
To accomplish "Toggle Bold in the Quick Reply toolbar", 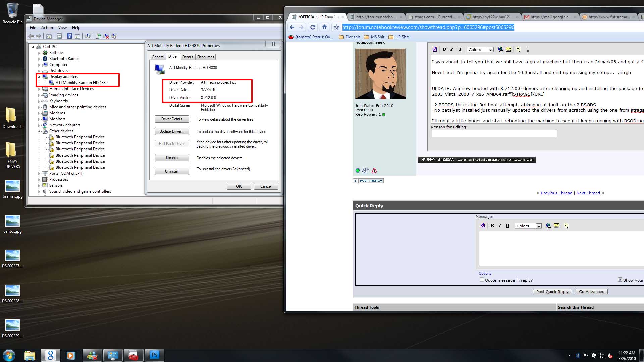I will [492, 226].
